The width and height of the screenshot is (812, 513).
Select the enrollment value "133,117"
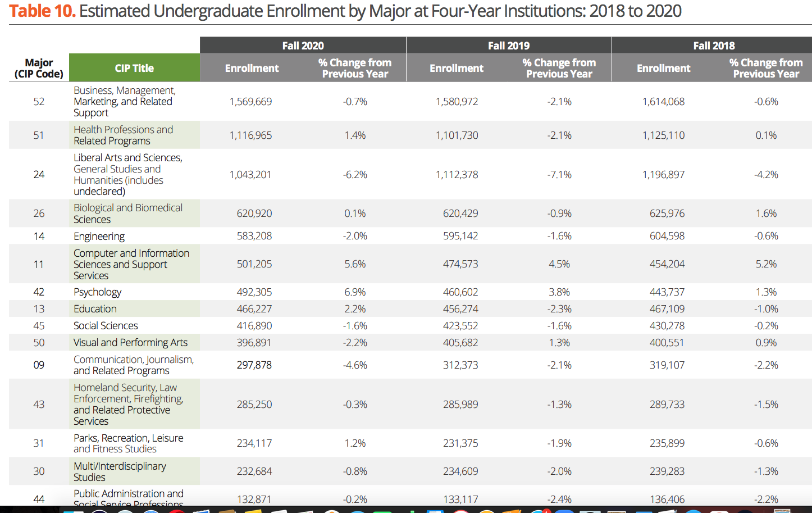[x=460, y=500]
